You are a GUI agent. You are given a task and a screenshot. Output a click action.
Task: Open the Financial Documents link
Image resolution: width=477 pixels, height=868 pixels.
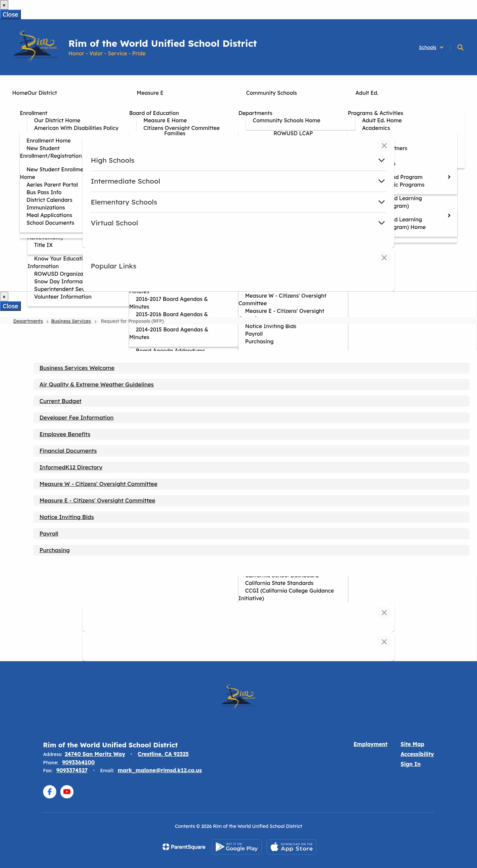point(68,451)
